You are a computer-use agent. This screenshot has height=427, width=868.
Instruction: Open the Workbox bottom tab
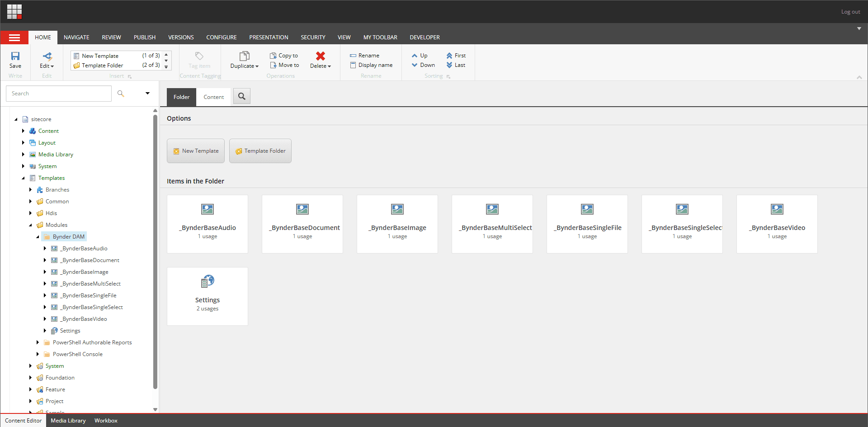click(x=106, y=421)
